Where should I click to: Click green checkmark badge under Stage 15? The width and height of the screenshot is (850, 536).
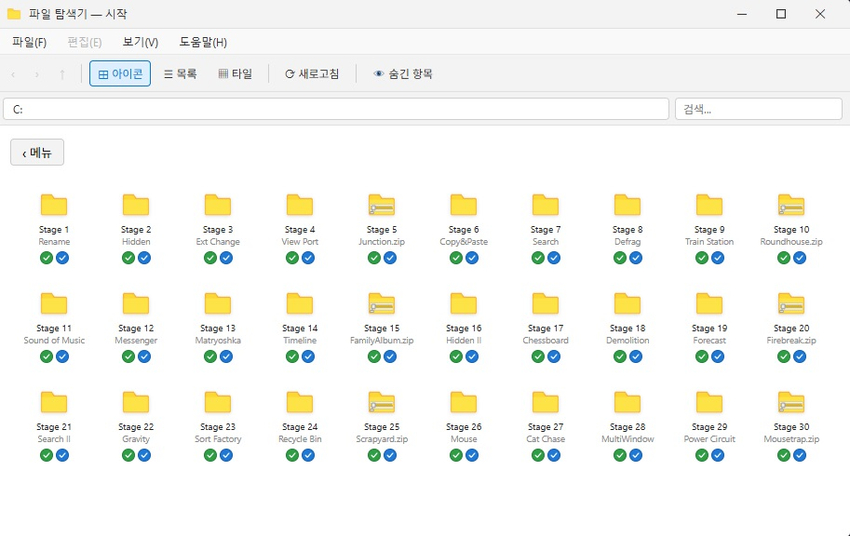[374, 357]
